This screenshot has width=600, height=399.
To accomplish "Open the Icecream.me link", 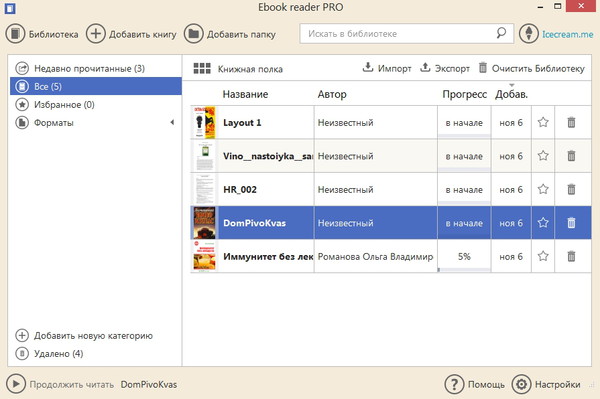I will (x=567, y=34).
